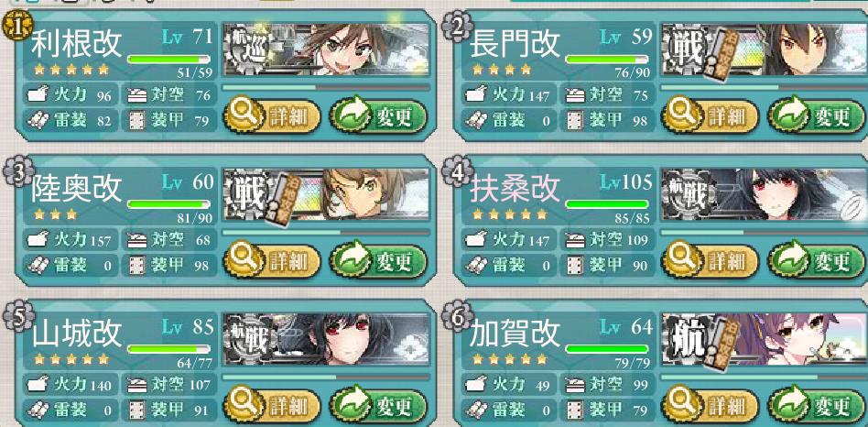Select 利根改 ship portrait banner

[x=326, y=49]
